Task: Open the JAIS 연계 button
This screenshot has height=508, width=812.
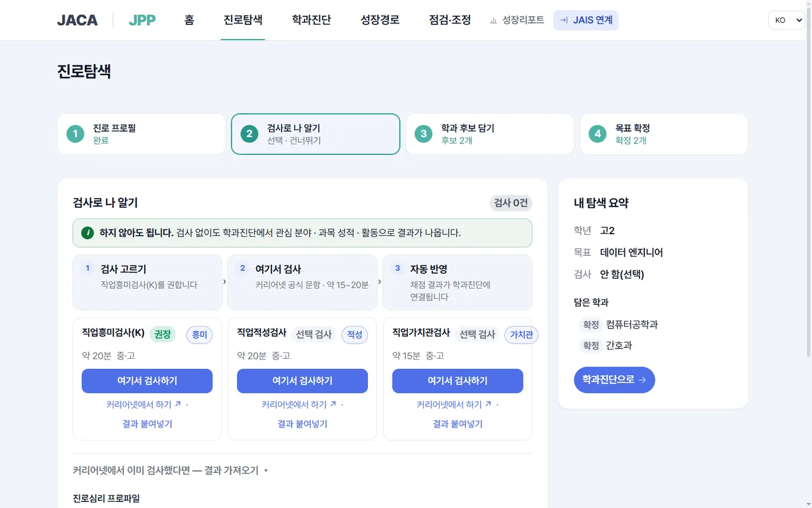Action: click(586, 20)
